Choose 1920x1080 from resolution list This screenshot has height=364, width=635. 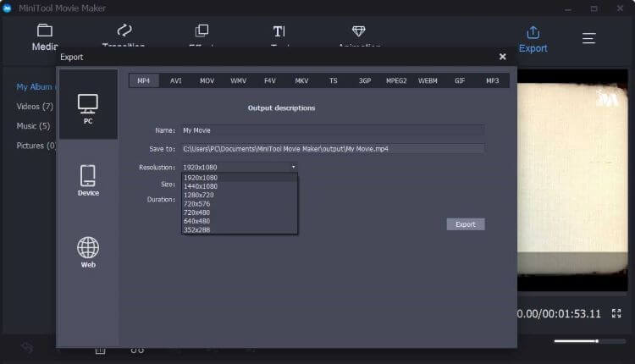[x=240, y=178]
